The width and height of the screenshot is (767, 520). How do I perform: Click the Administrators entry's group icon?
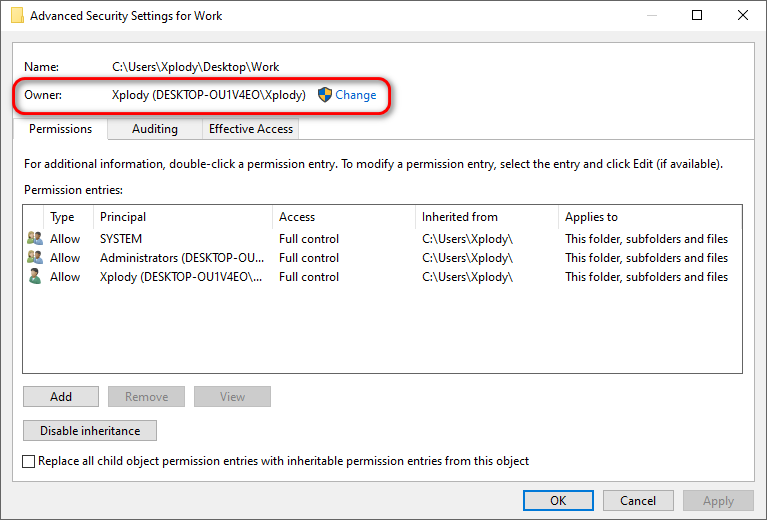click(35, 258)
